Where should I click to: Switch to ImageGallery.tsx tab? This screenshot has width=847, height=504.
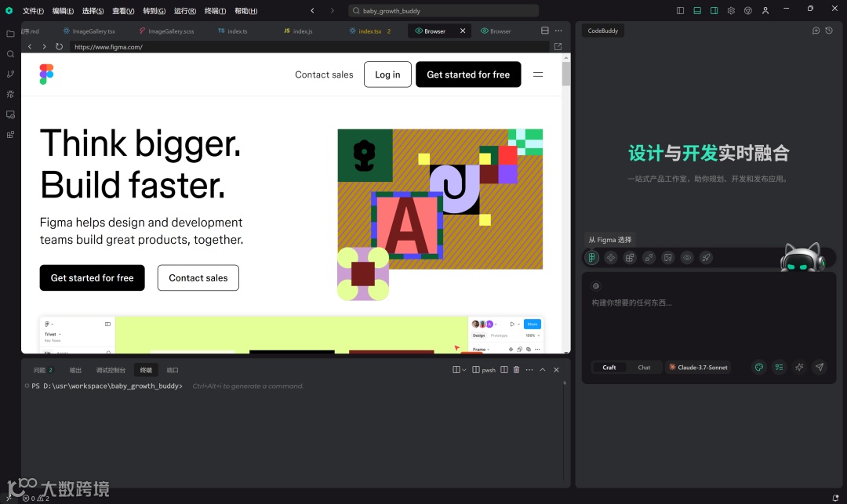(89, 31)
